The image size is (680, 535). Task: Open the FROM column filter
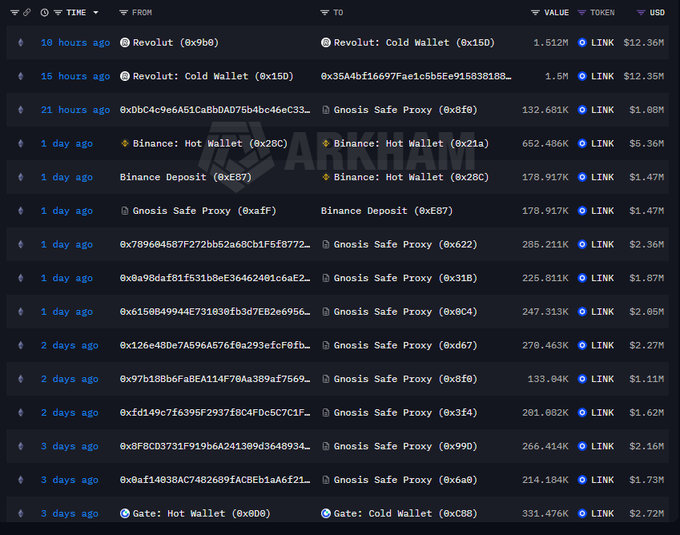(124, 13)
